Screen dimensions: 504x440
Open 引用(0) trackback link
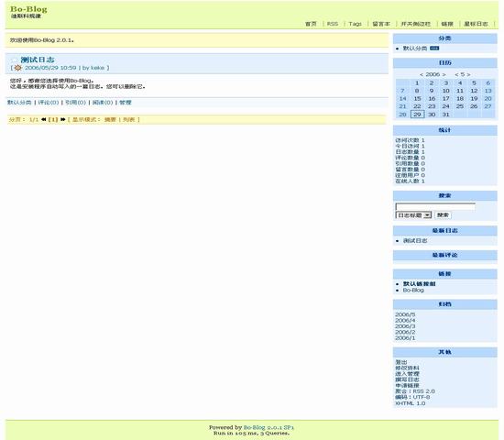pyautogui.click(x=75, y=103)
